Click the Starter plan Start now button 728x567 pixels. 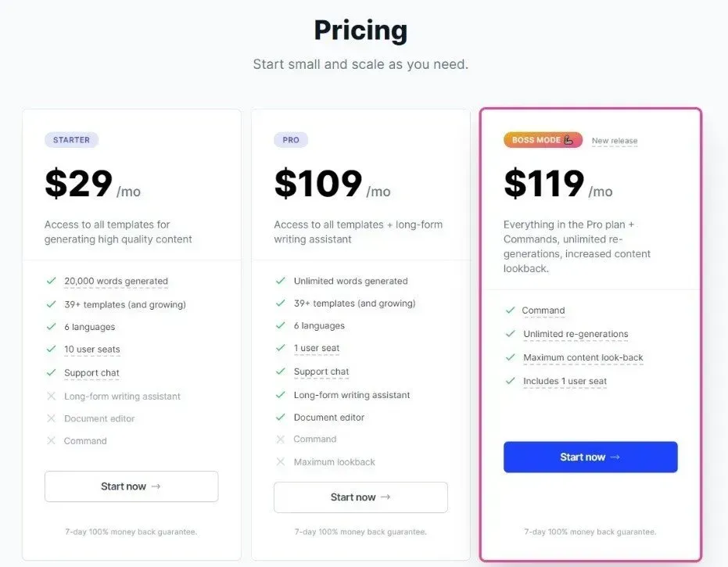pyautogui.click(x=131, y=486)
